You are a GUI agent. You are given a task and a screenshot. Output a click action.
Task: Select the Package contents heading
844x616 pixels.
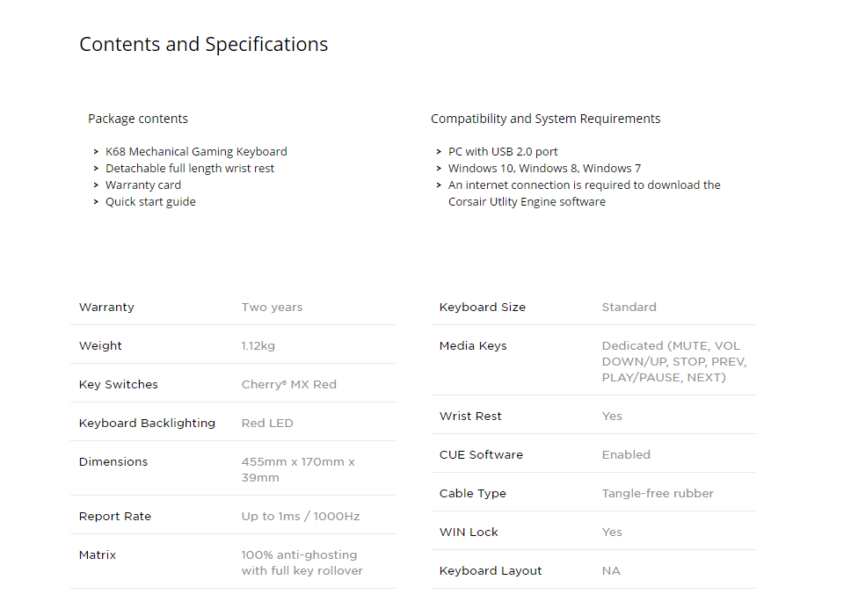point(138,119)
